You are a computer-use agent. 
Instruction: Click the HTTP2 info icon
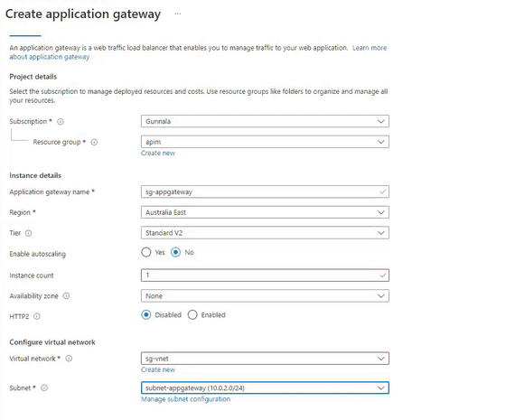(37, 316)
